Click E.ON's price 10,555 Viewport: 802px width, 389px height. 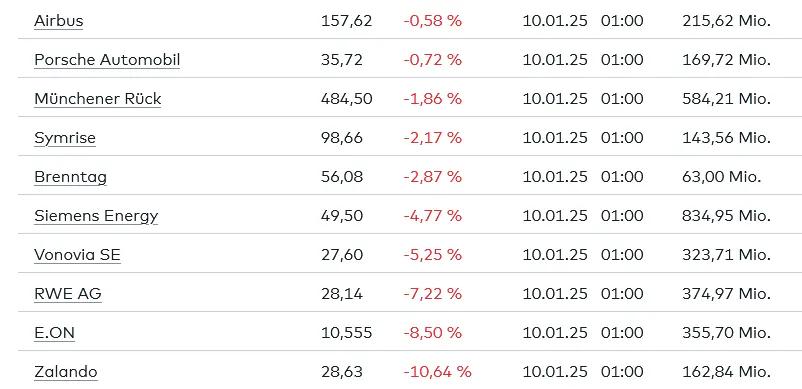point(346,333)
